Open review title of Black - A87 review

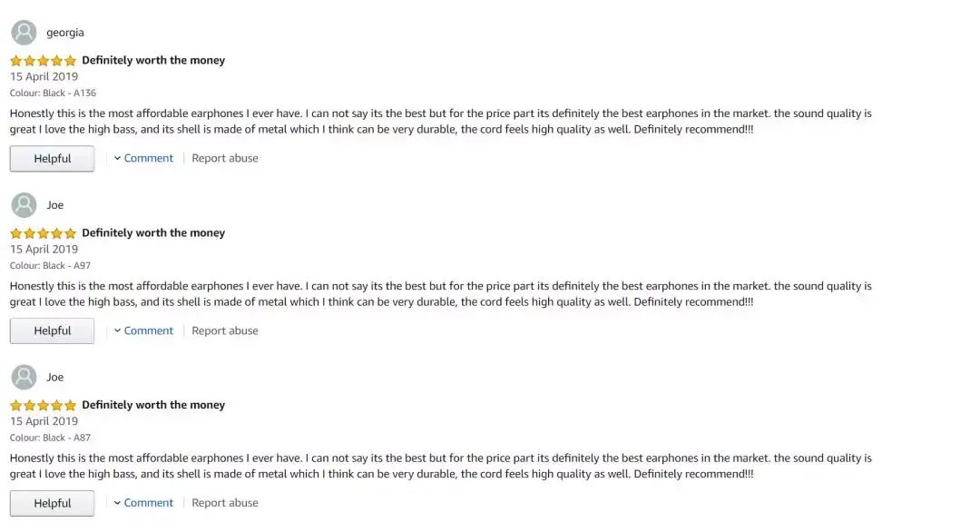153,405
